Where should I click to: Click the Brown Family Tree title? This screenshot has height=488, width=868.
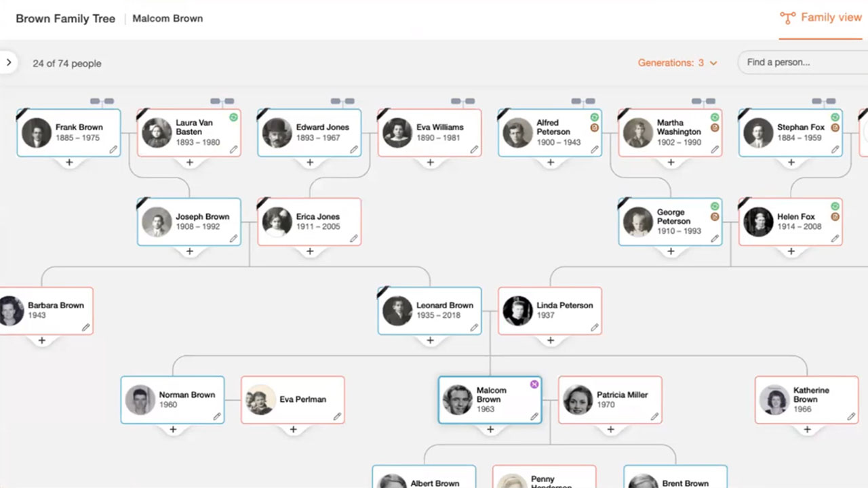[x=65, y=18]
